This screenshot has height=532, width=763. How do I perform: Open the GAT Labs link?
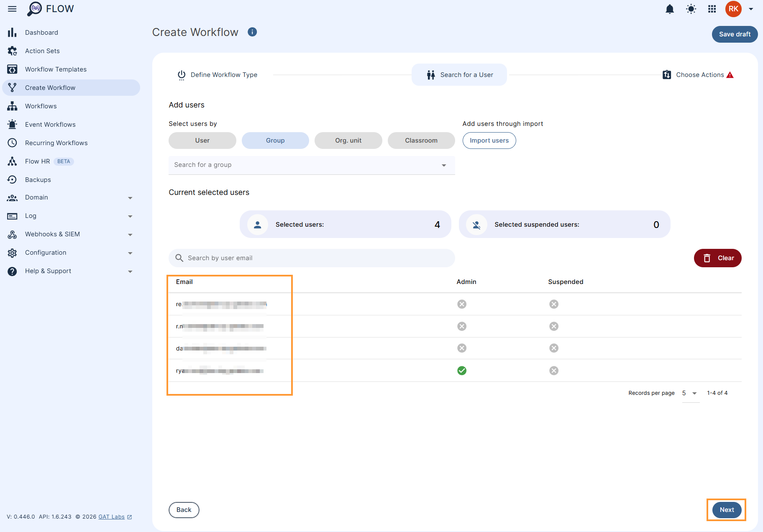pos(112,517)
